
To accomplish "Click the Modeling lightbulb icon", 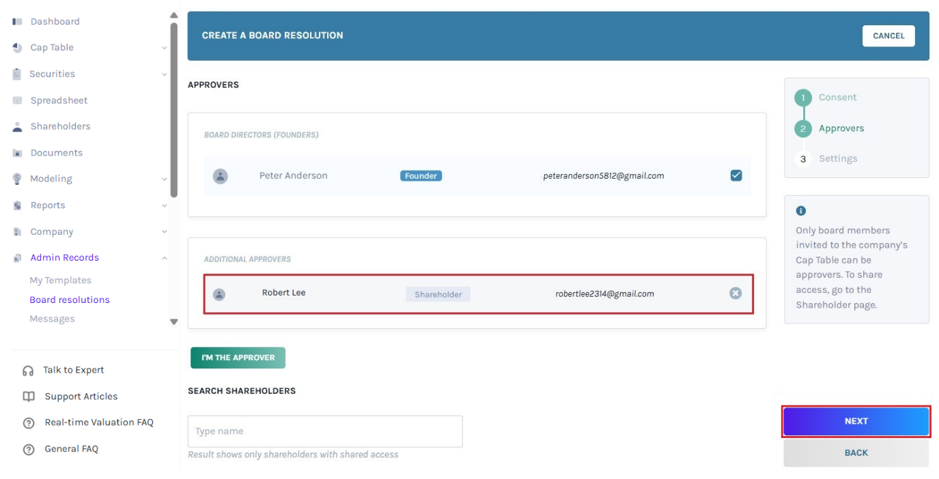I will [x=17, y=179].
